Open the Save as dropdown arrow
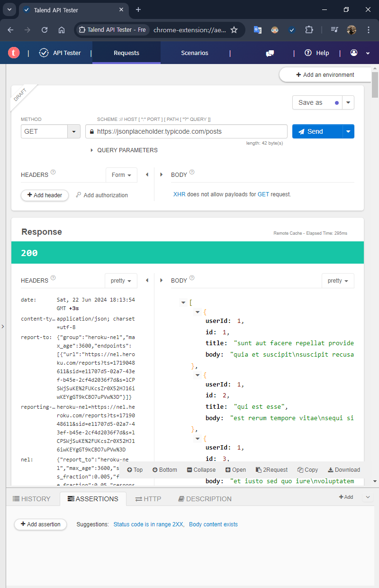Viewport: 379px width, 588px height. [349, 102]
